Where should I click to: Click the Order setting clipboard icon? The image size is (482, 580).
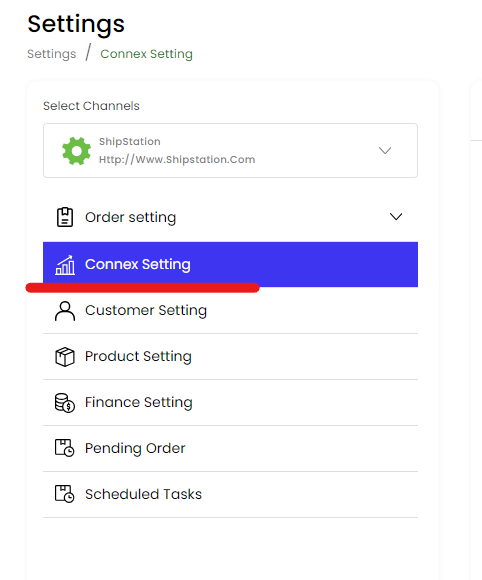[x=65, y=217]
